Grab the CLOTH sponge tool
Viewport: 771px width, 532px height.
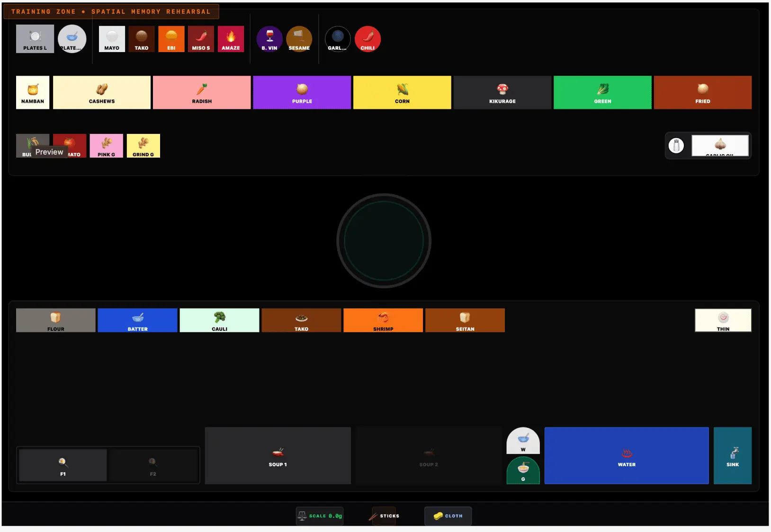(448, 516)
